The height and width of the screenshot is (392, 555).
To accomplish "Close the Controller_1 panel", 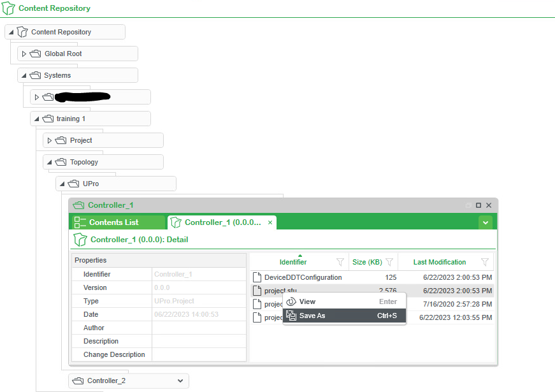I will pos(489,205).
